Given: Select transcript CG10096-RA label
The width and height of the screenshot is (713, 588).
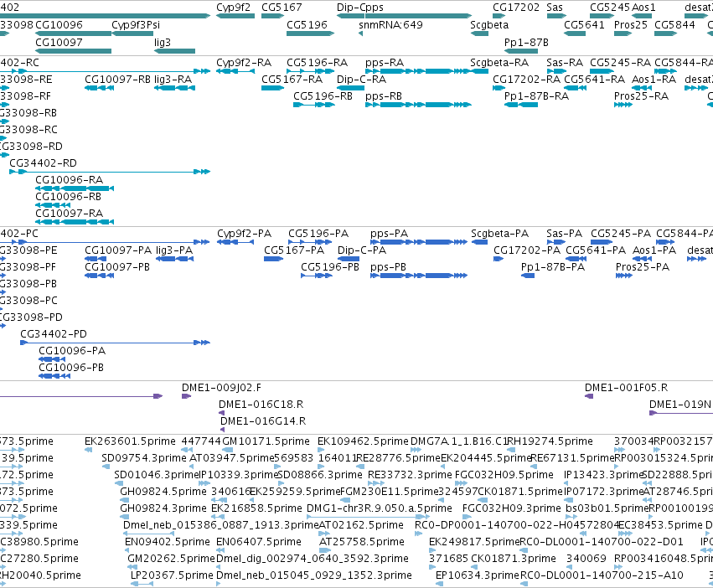Looking at the screenshot, I should tap(69, 180).
